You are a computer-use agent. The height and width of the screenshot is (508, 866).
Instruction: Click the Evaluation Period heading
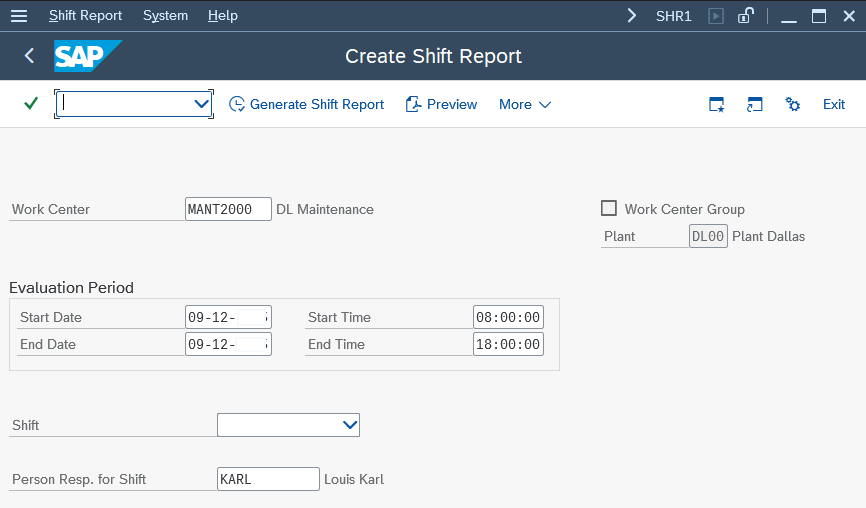(x=71, y=288)
